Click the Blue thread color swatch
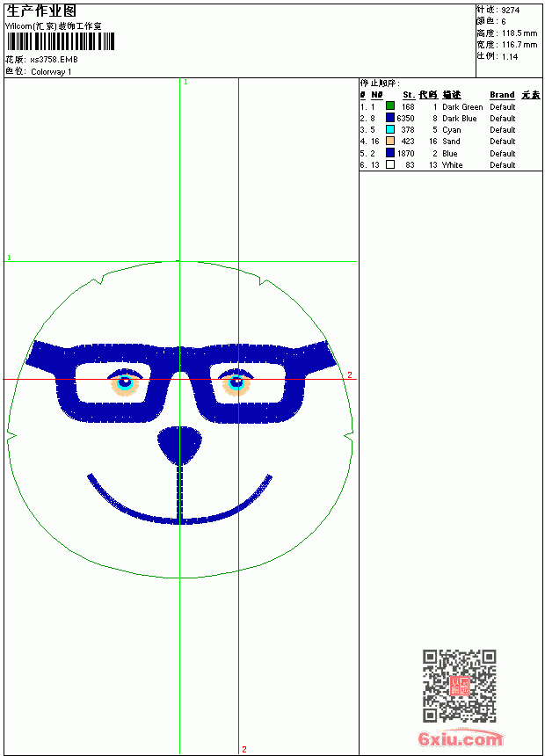 (x=390, y=153)
